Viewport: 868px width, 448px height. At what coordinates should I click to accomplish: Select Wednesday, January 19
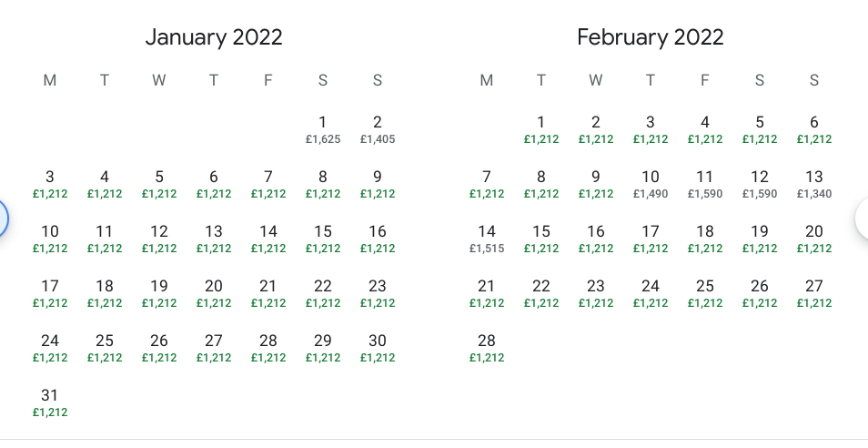(159, 293)
